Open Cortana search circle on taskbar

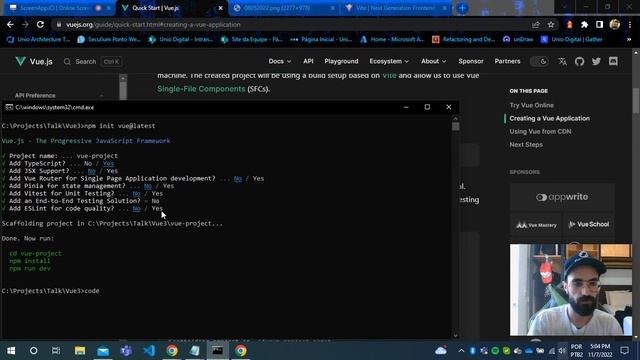click(33, 351)
